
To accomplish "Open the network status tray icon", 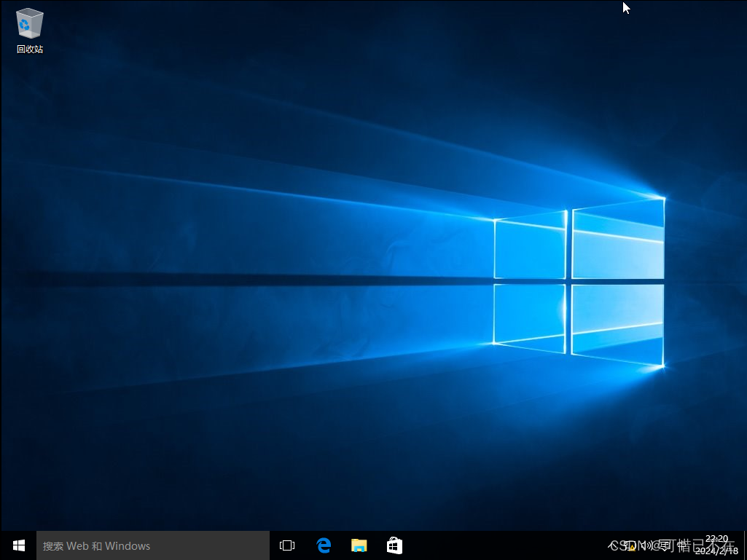I will [630, 545].
